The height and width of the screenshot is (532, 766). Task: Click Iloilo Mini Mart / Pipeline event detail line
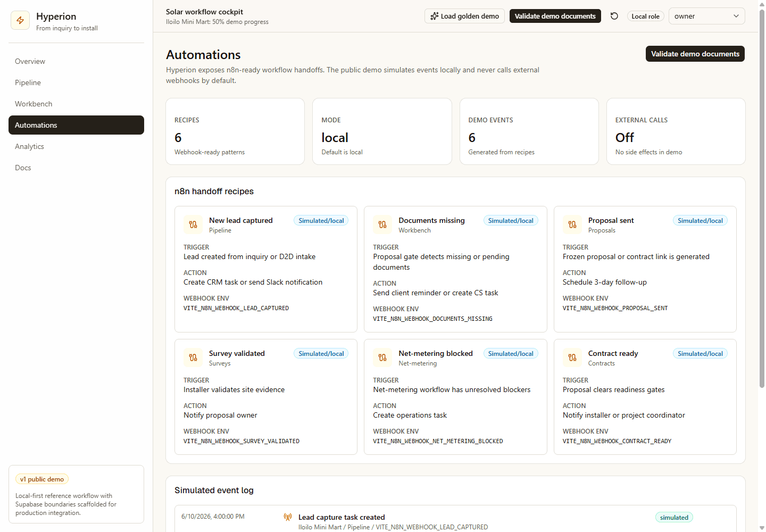(x=393, y=527)
